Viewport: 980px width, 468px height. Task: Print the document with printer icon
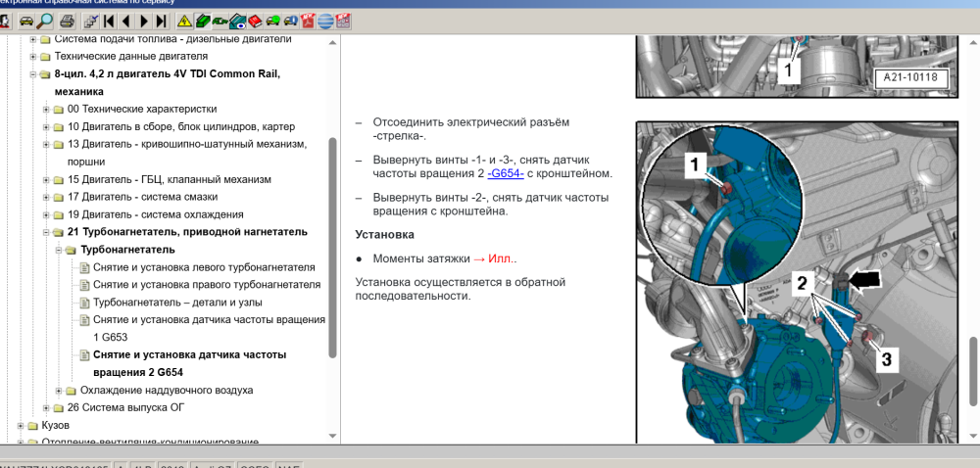(67, 22)
